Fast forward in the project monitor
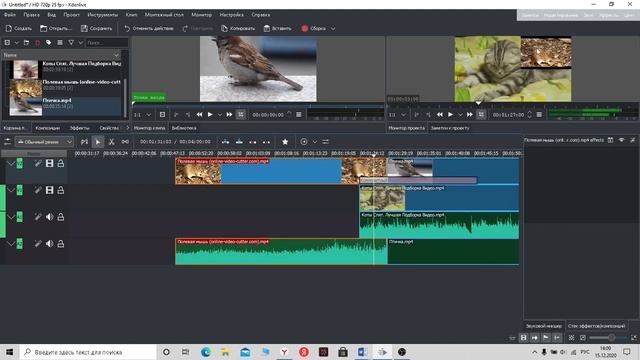Image resolution: width=640 pixels, height=360 pixels. [x=470, y=115]
